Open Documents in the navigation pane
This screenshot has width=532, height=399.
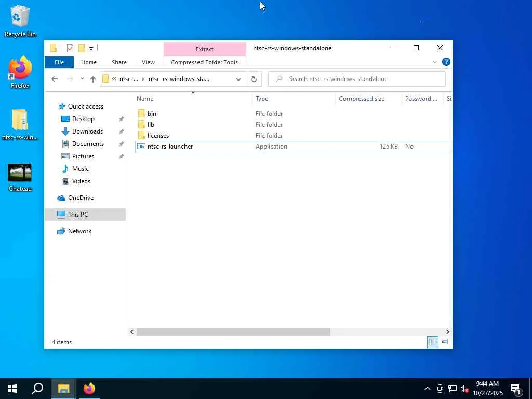pyautogui.click(x=88, y=144)
